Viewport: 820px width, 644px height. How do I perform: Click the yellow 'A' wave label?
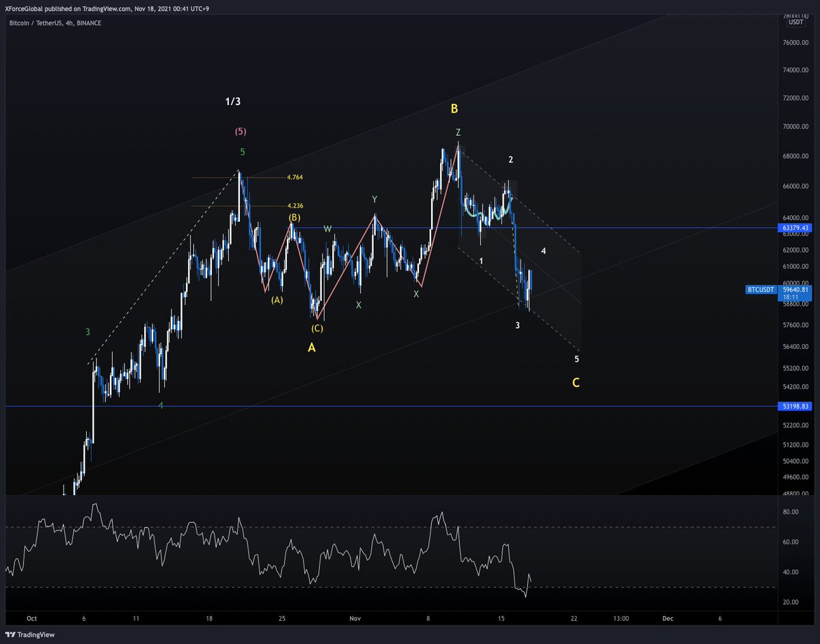[312, 347]
